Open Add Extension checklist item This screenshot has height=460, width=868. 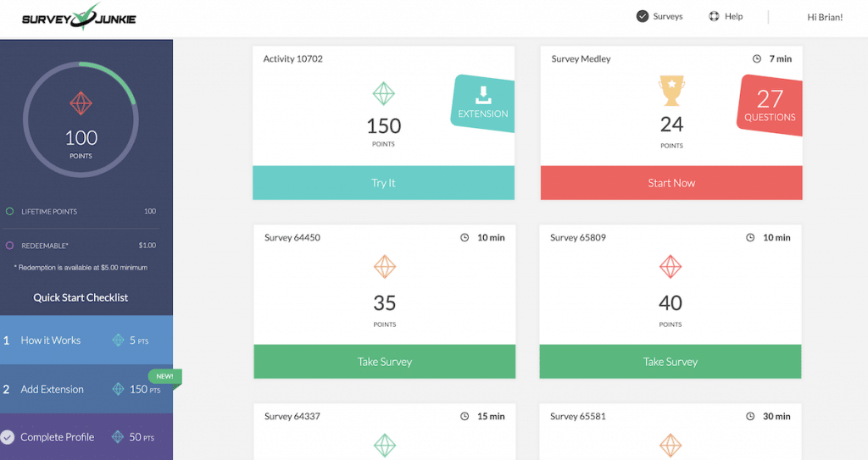click(86, 389)
